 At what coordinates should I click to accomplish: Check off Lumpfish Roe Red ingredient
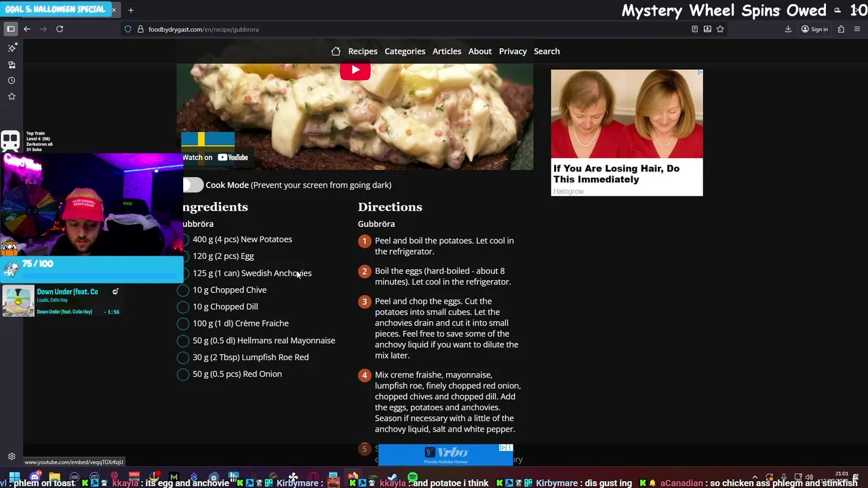(183, 357)
